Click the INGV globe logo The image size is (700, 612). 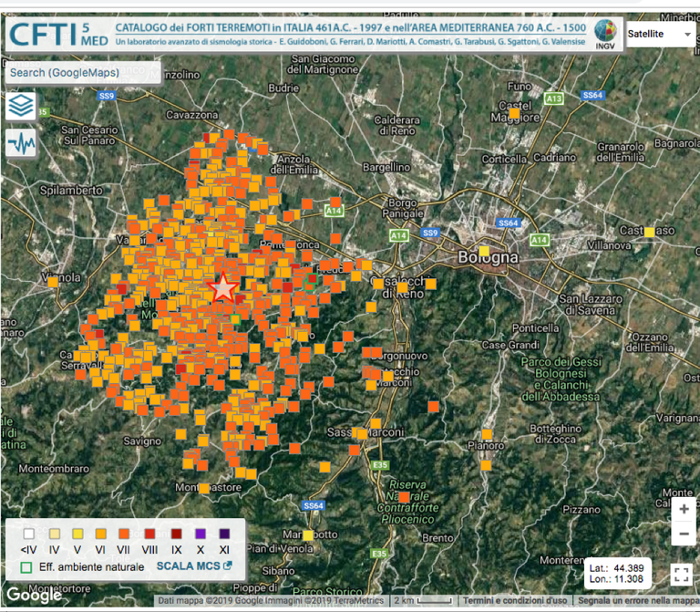point(605,34)
